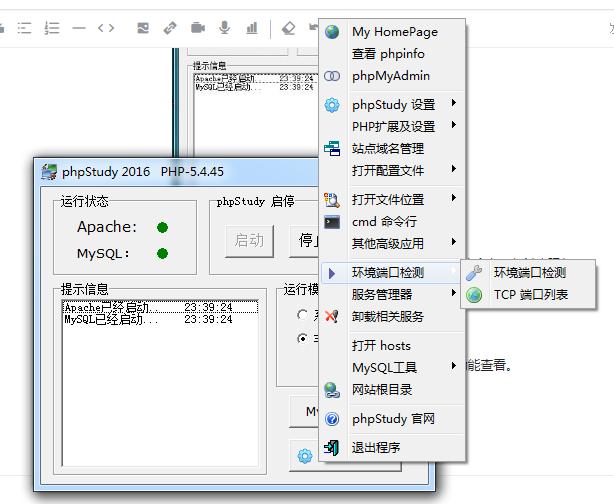The height and width of the screenshot is (504, 614).
Task: Click Apache已经启动 row in background window log
Action: point(255,79)
